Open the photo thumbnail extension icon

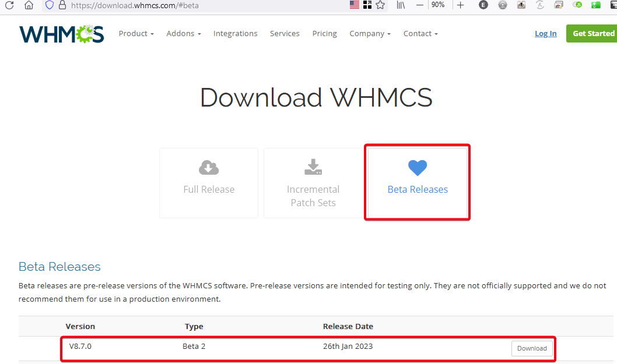(x=521, y=5)
